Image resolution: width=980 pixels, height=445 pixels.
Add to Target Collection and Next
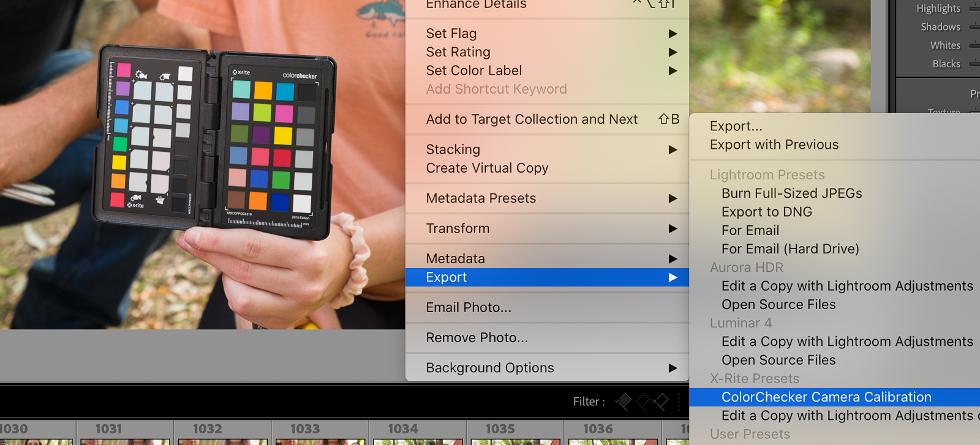point(532,119)
